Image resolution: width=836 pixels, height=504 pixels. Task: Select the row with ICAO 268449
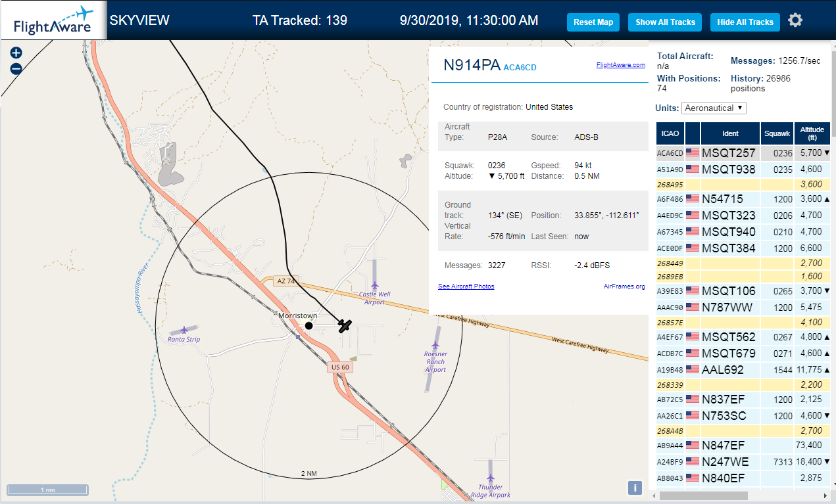743,263
